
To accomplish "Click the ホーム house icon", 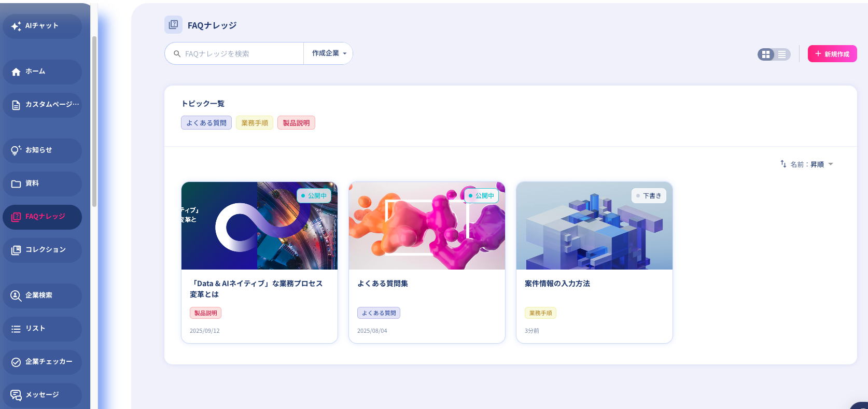I will point(16,72).
